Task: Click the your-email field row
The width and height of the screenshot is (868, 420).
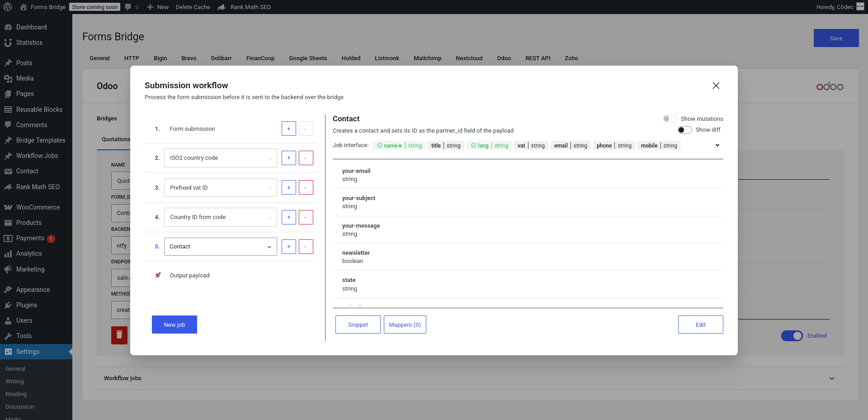Action: click(x=527, y=175)
